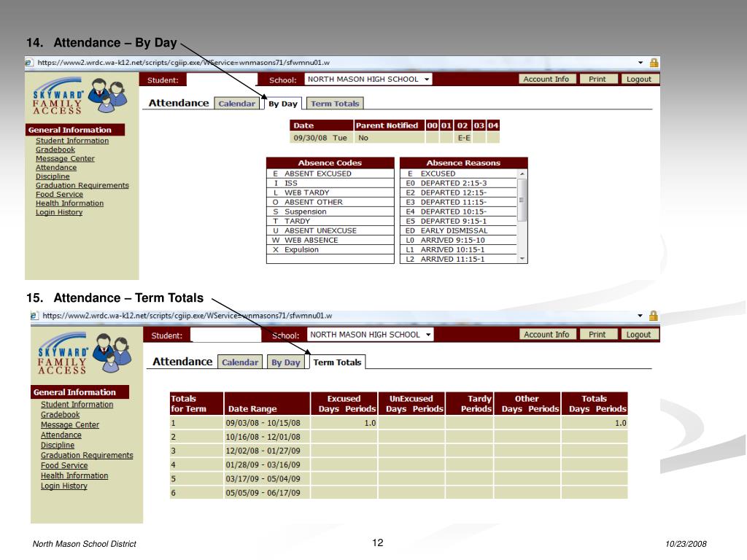The width and height of the screenshot is (747, 560).
Task: Select EARLY DISMISSAL row in Absence Reasons
Action: click(460, 230)
